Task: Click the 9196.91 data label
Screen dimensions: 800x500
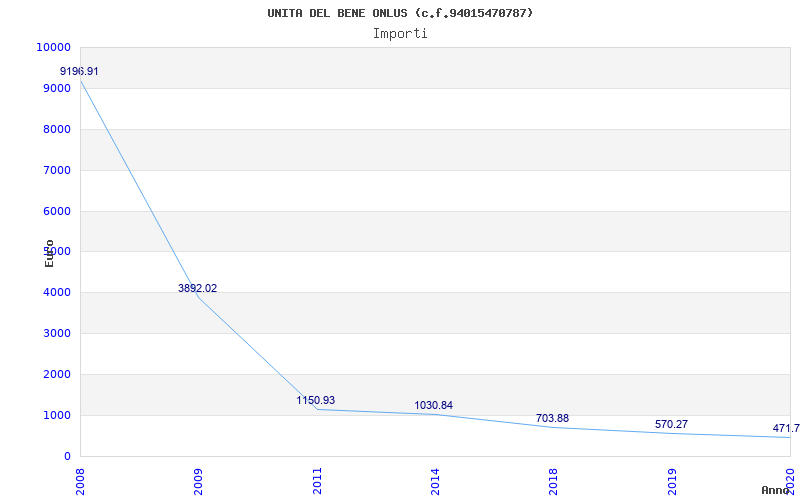Action: pos(79,71)
